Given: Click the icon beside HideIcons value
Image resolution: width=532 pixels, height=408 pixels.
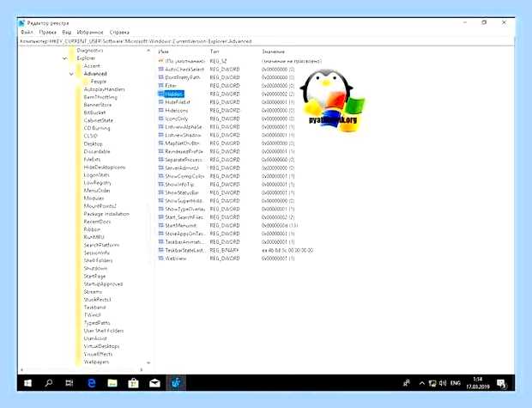Looking at the screenshot, I should [161, 111].
